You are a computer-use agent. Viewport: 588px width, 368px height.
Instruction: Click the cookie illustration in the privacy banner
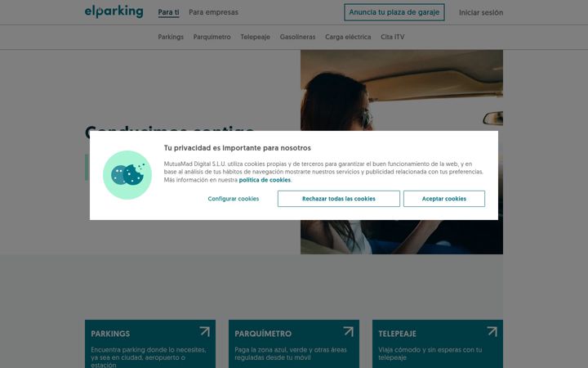pyautogui.click(x=127, y=175)
